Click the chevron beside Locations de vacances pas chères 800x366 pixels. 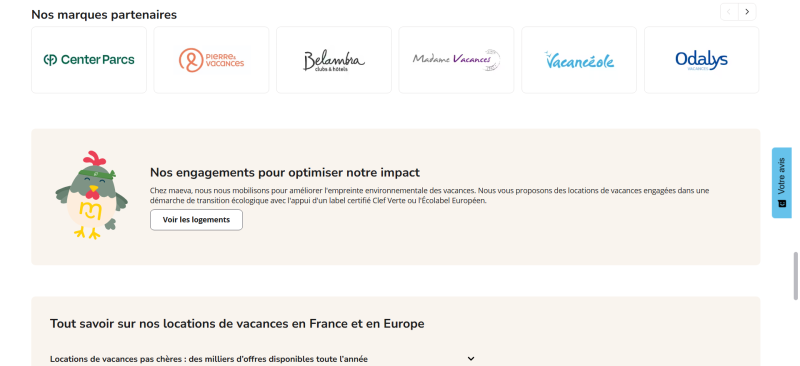click(x=471, y=359)
